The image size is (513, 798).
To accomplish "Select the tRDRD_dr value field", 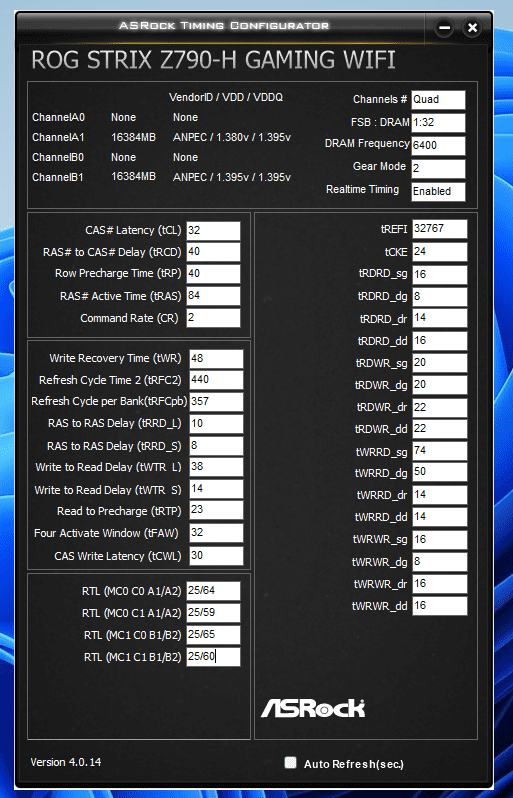I will [439, 318].
